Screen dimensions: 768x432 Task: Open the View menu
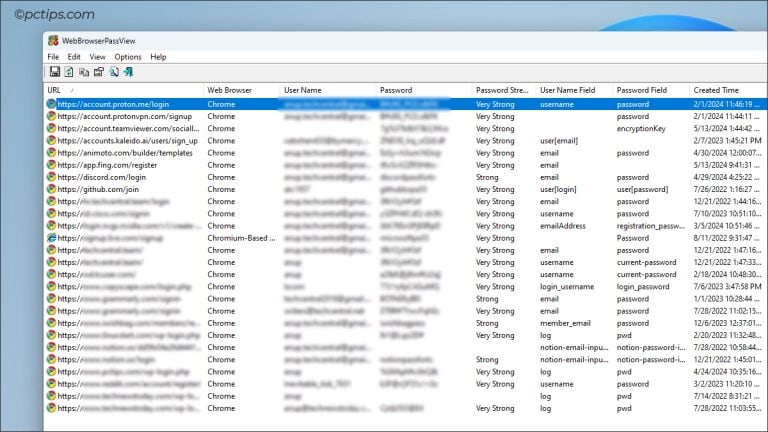pyautogui.click(x=97, y=57)
